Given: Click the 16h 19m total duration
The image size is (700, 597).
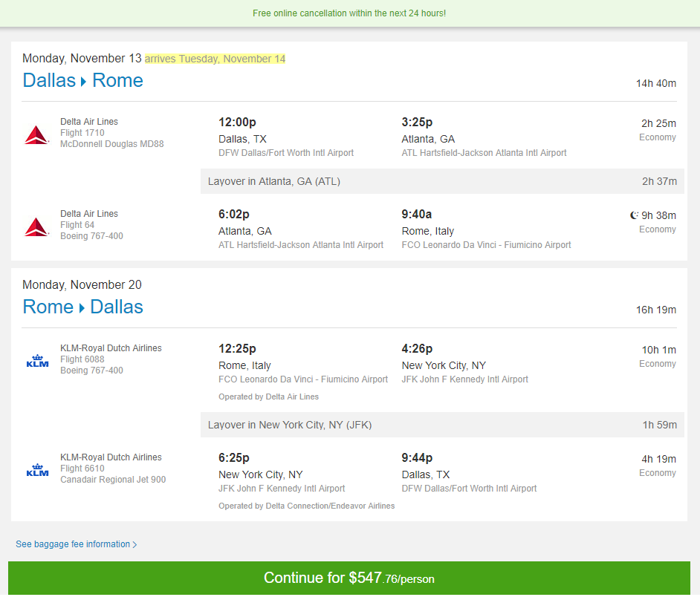Looking at the screenshot, I should click(x=656, y=310).
